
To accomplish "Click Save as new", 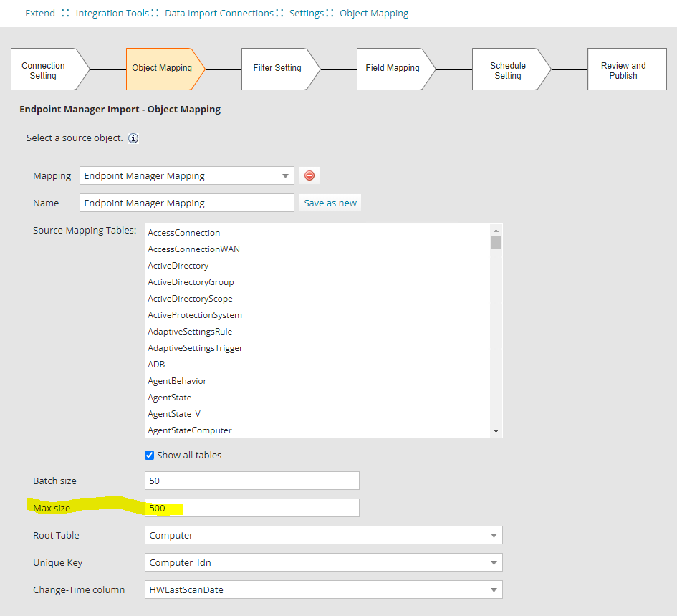I will pos(330,203).
